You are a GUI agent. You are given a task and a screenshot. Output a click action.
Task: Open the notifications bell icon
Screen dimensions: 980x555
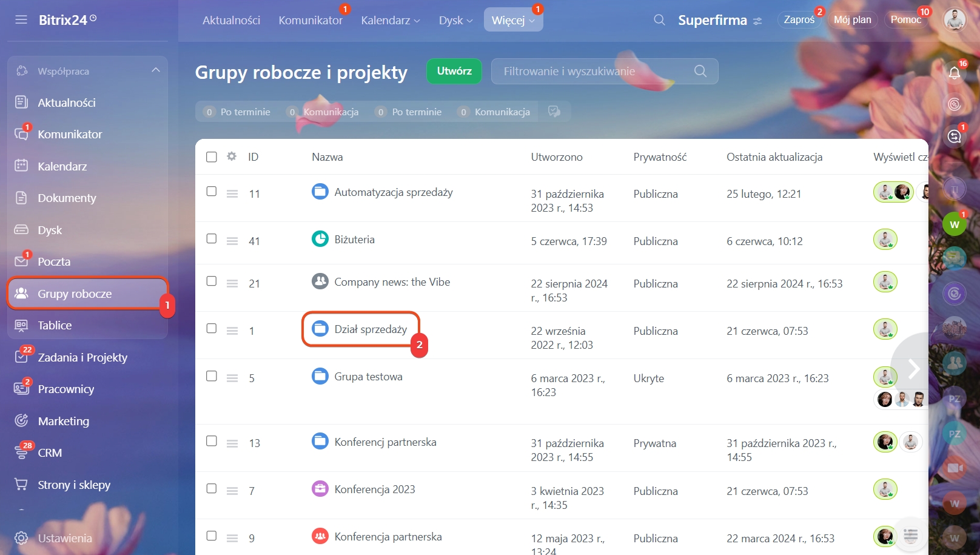[955, 73]
